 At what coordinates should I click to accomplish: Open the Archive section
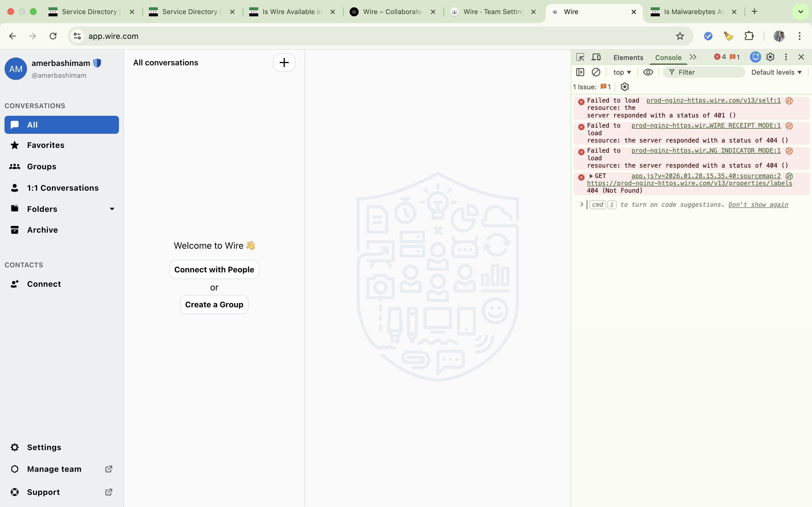click(42, 230)
